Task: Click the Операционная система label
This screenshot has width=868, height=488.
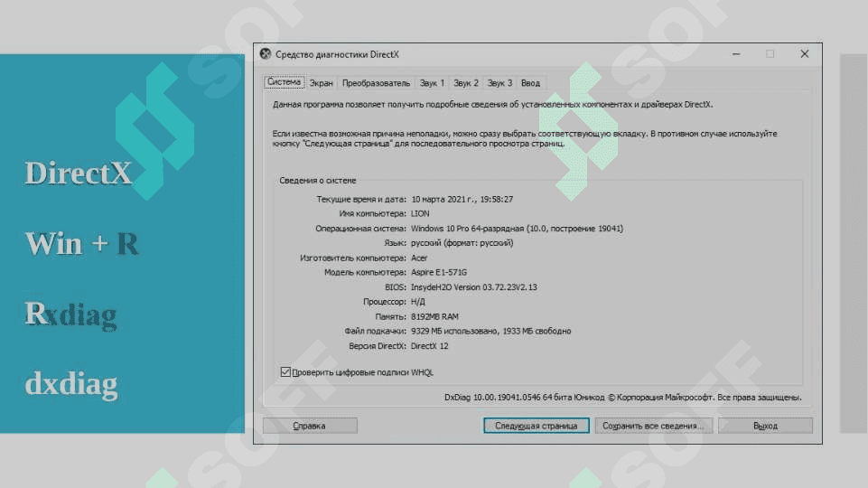Action: pos(360,229)
